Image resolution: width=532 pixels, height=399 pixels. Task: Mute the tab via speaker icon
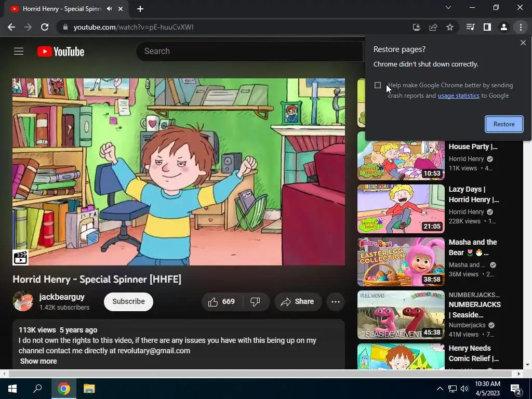coord(109,9)
